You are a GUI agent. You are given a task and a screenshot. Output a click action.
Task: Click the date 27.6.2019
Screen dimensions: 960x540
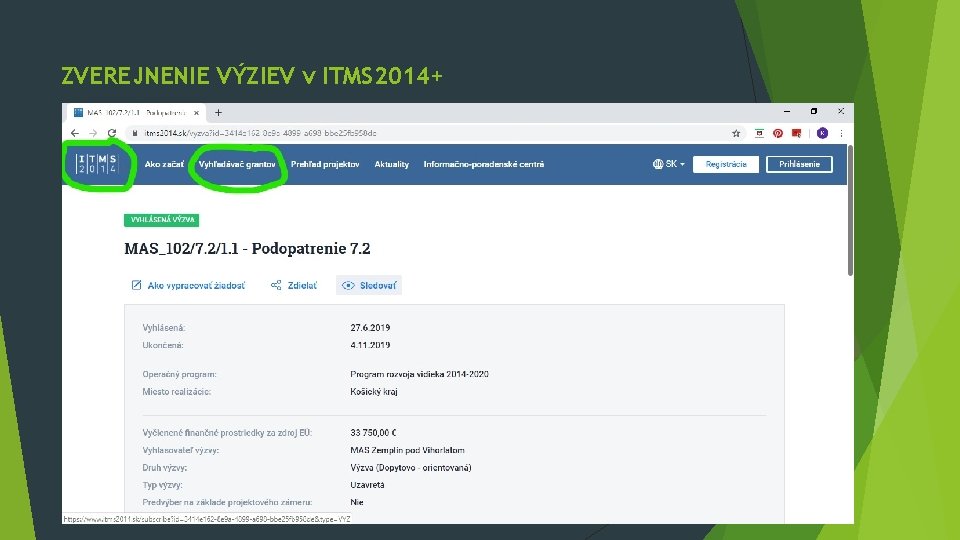click(x=370, y=328)
